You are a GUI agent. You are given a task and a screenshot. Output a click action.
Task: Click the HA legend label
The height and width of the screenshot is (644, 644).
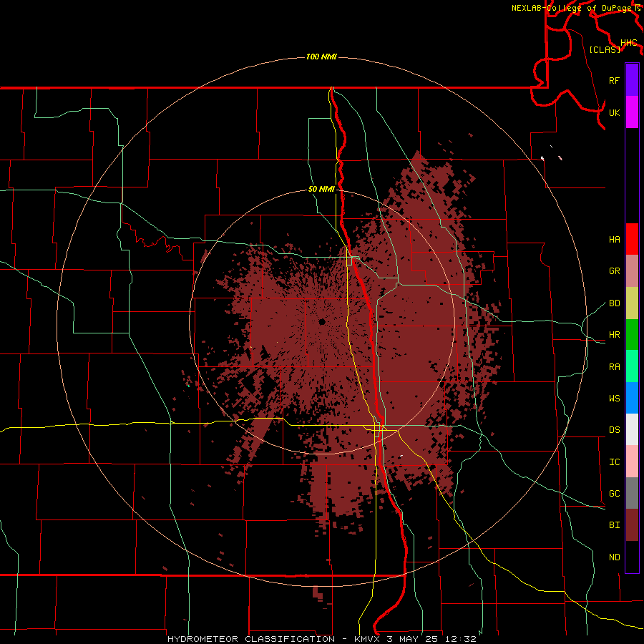[614, 240]
